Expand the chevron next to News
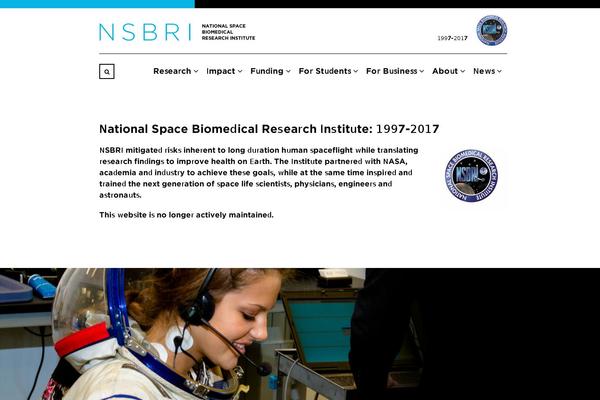 [499, 72]
